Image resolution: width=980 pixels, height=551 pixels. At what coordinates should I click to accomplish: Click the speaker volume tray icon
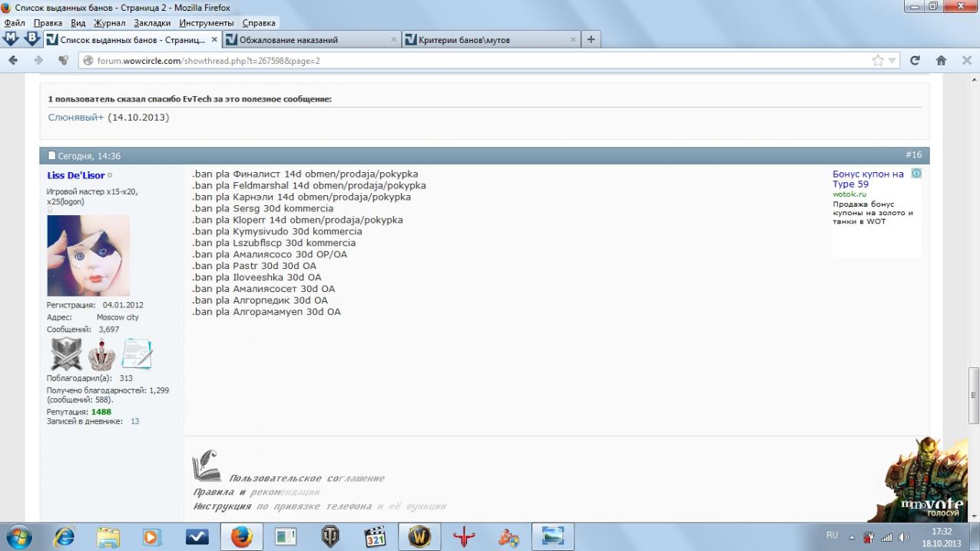(904, 537)
